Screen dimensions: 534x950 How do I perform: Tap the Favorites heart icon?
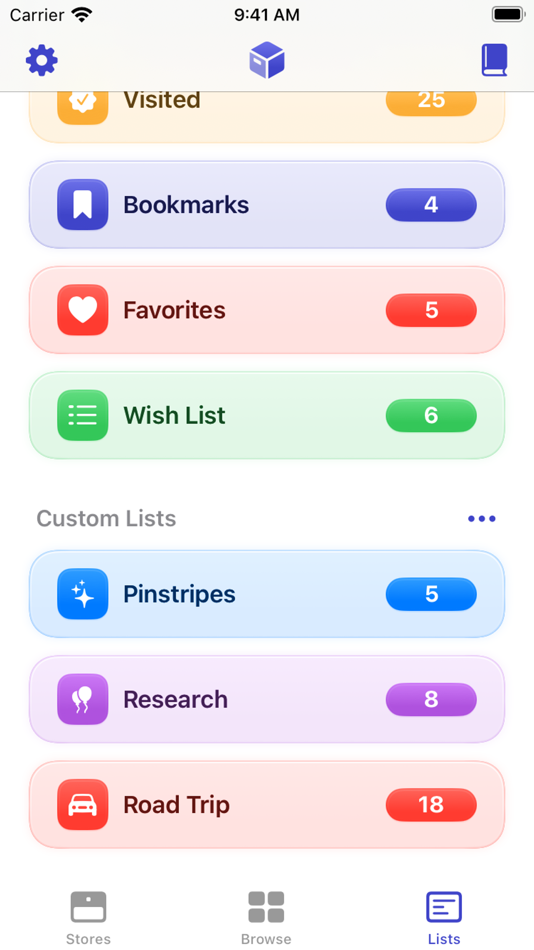click(83, 310)
